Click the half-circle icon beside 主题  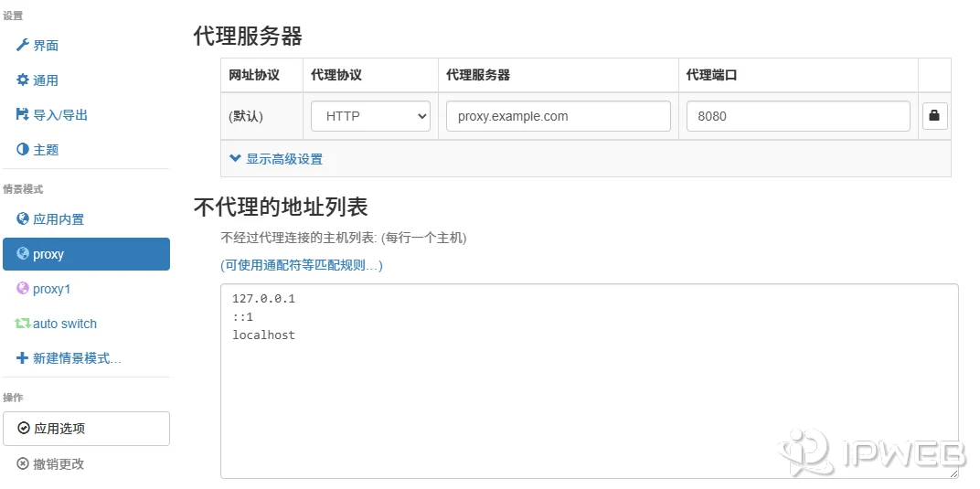23,149
